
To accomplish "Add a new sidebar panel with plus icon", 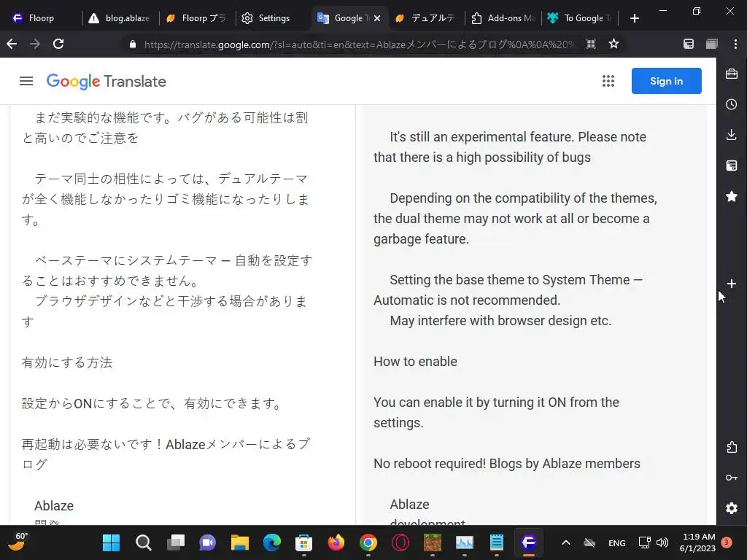I will point(731,284).
